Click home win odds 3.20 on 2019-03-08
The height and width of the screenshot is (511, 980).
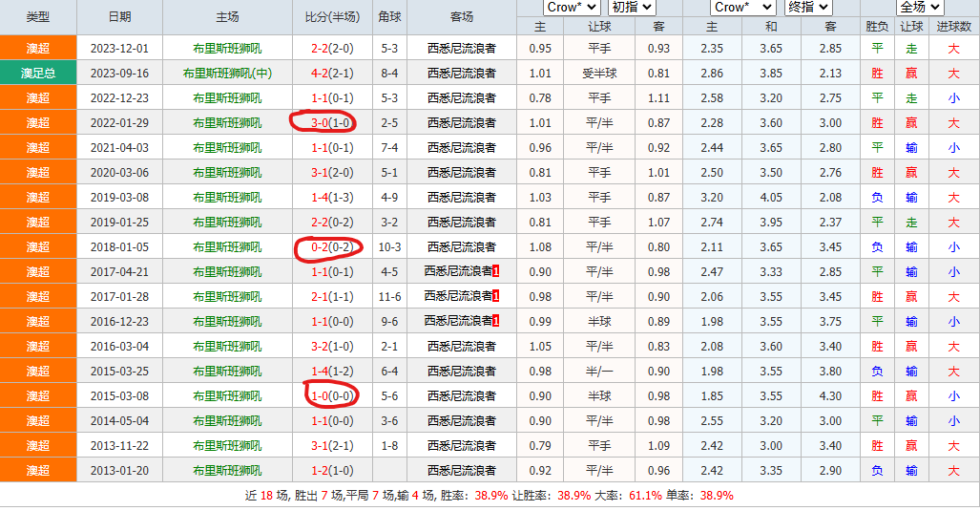click(x=712, y=198)
